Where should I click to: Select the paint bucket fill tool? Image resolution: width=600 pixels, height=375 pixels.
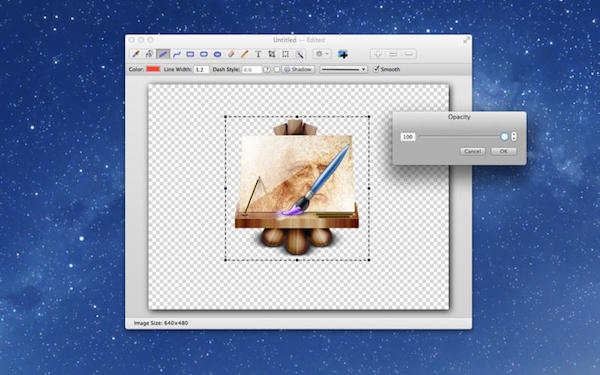pyautogui.click(x=149, y=54)
